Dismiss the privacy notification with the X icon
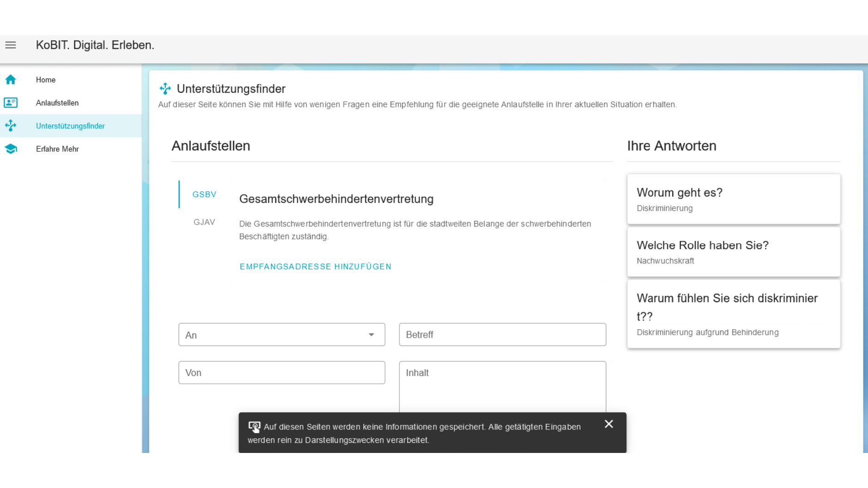This screenshot has height=488, width=868. (x=609, y=423)
